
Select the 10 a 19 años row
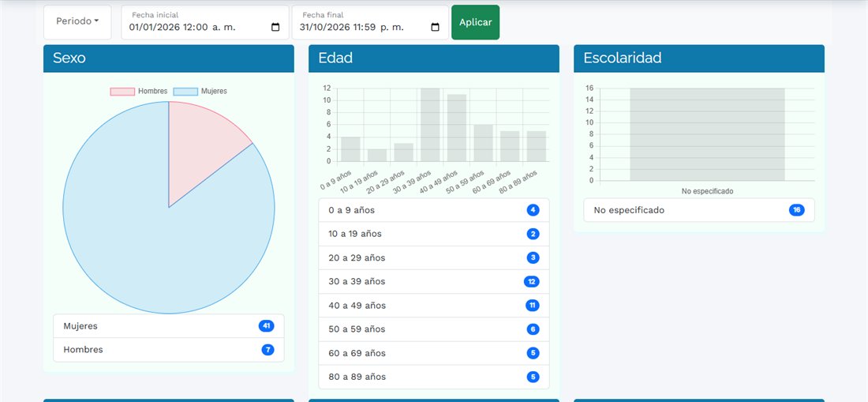pyautogui.click(x=434, y=235)
